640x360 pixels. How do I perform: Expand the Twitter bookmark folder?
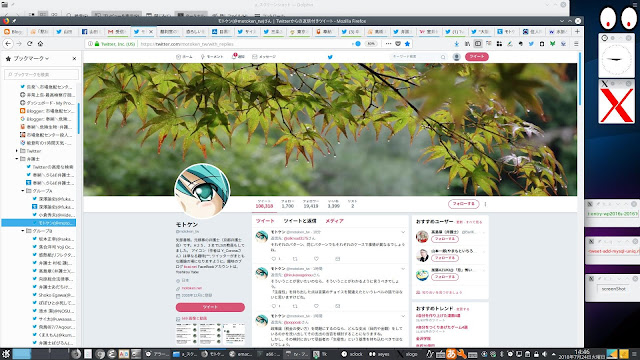(x=17, y=151)
